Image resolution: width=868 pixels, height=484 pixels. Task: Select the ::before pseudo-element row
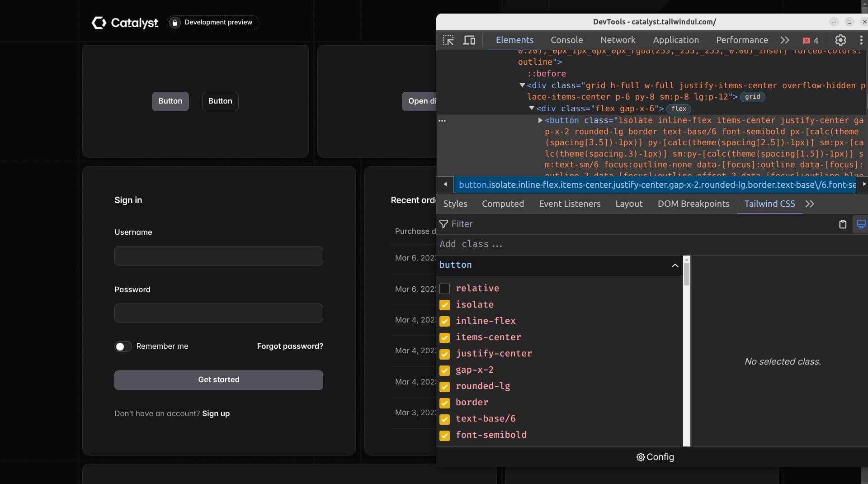[547, 74]
